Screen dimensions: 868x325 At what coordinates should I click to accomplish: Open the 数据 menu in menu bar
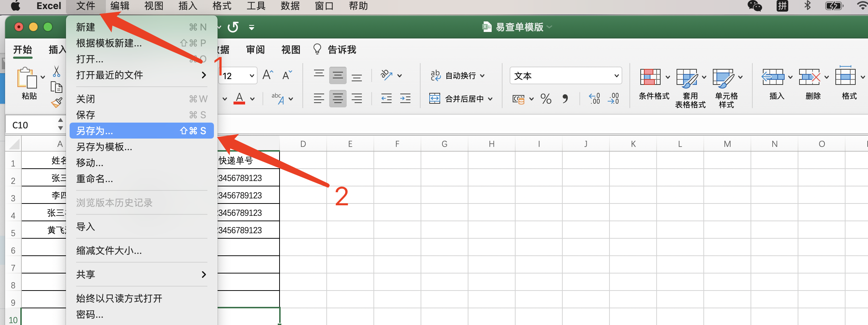pos(290,6)
